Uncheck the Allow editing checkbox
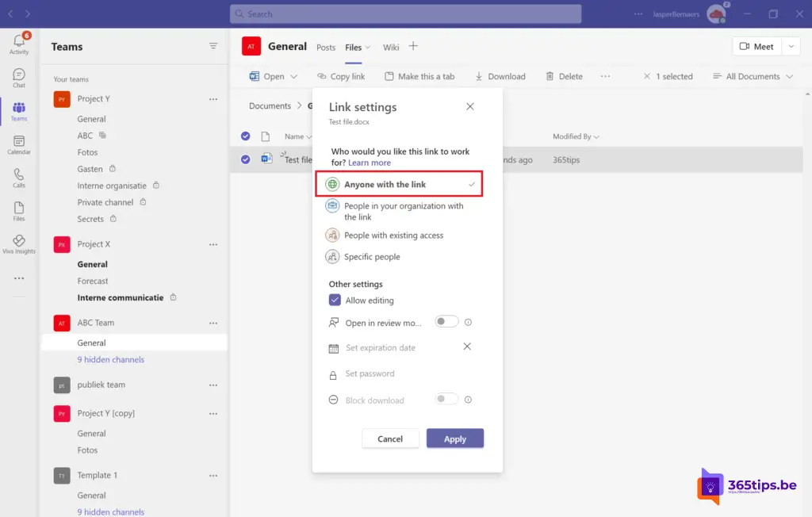Screen dimensions: 812x517 pos(335,301)
